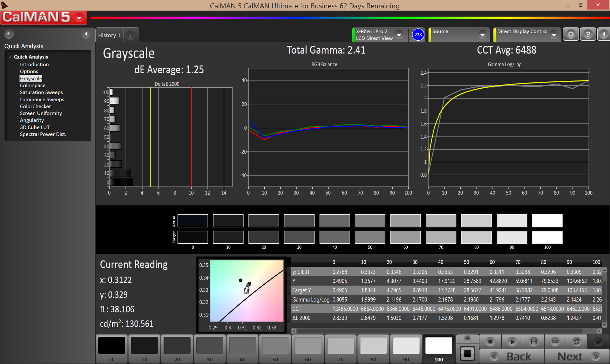Collapse the left sidebar with arrow button

coord(86,34)
